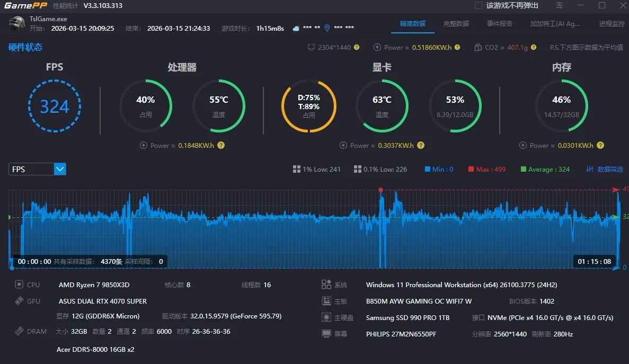Click the GamePP logo in title bar

click(25, 6)
